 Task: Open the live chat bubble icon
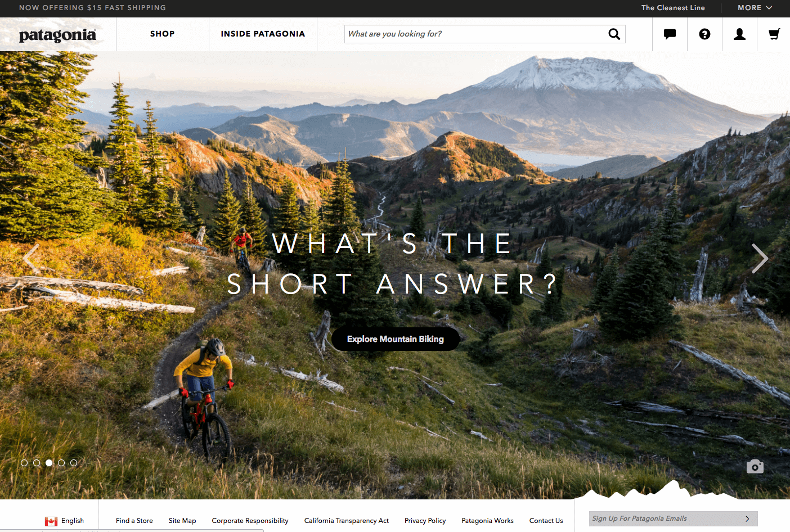click(x=670, y=34)
